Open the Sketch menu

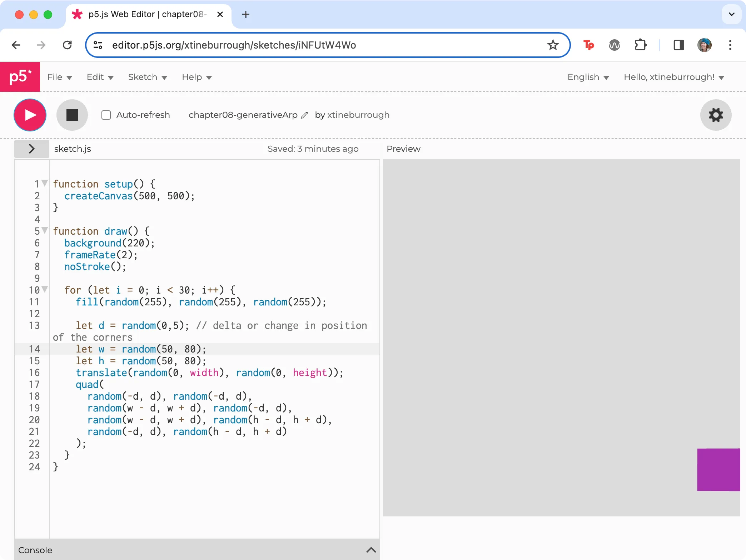pos(148,77)
